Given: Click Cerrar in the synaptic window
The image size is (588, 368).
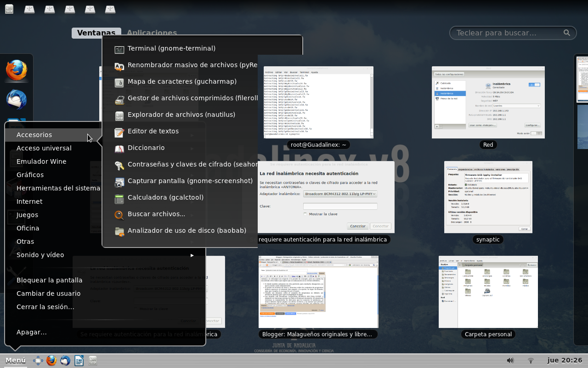Looking at the screenshot, I should (x=524, y=229).
